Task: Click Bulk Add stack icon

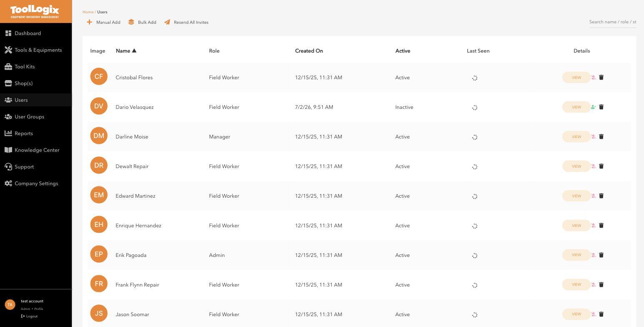Action: tap(131, 22)
